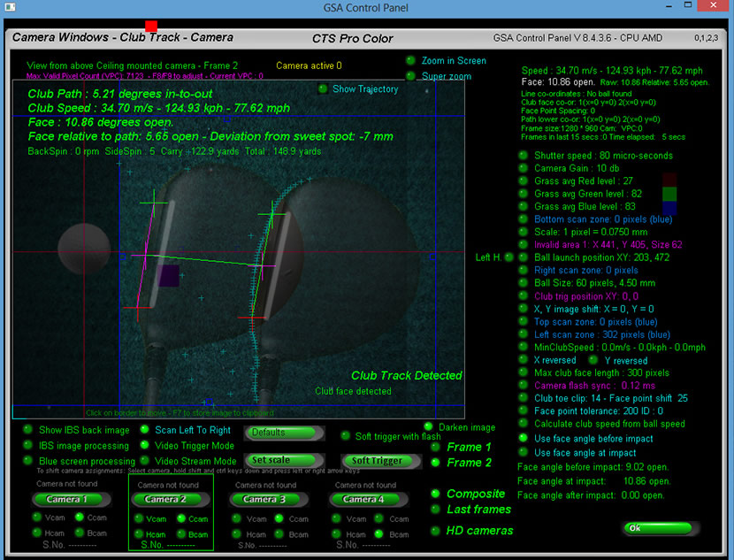Toggle Blue screen processing
This screenshot has width=734, height=560.
(27, 460)
